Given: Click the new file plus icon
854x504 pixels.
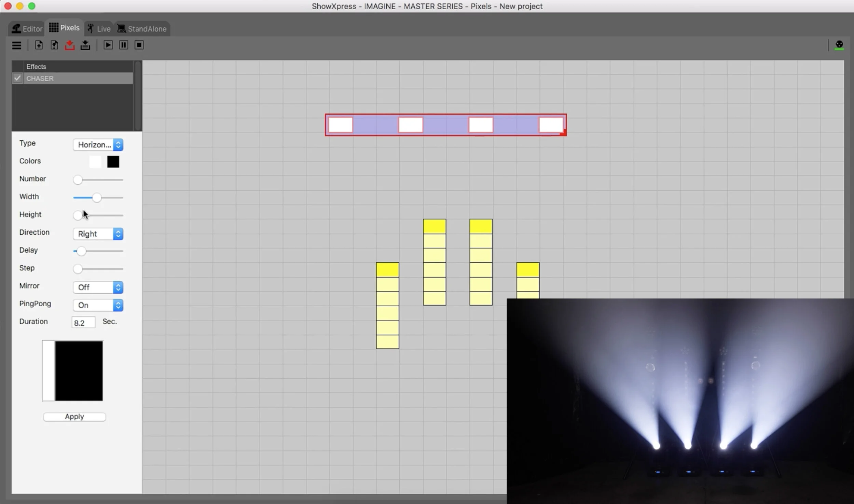Looking at the screenshot, I should point(39,45).
